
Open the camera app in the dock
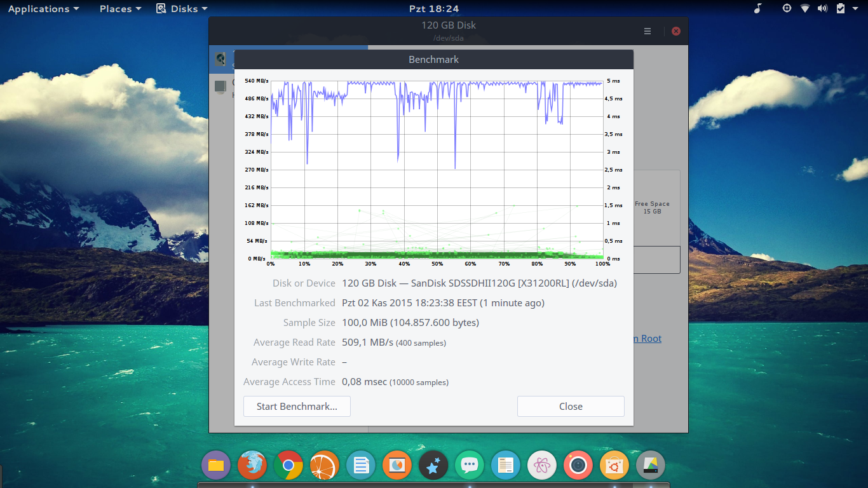[x=578, y=466]
